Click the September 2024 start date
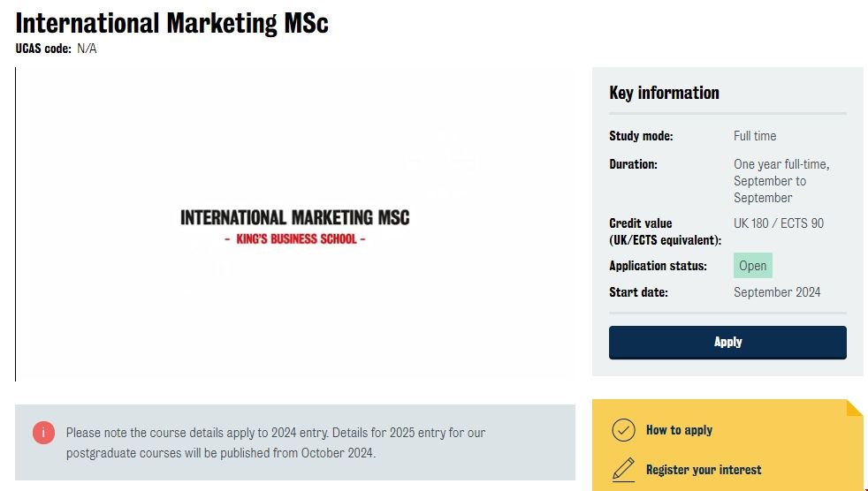Viewport: 868px width, 491px height. coord(777,292)
